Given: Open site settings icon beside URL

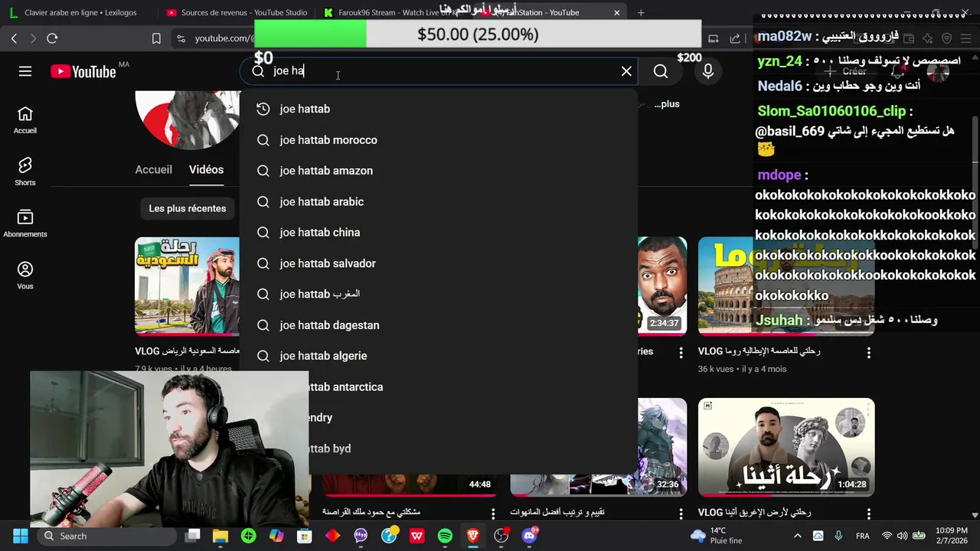Looking at the screenshot, I should tap(181, 38).
